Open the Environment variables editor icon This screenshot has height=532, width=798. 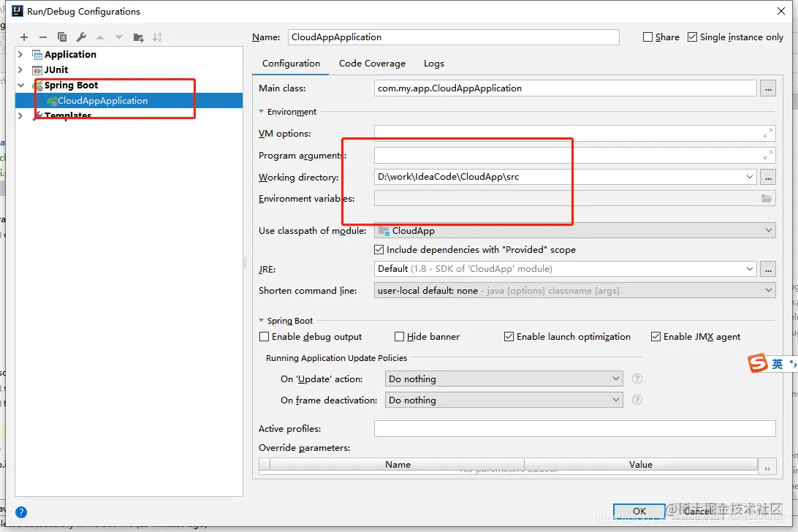point(767,199)
